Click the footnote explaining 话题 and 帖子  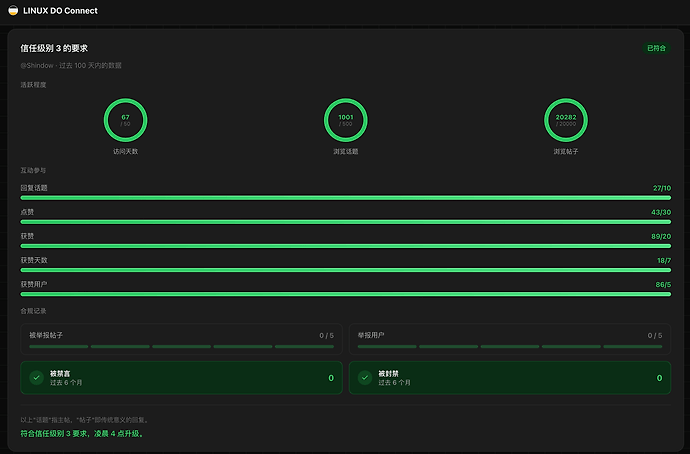click(85, 420)
